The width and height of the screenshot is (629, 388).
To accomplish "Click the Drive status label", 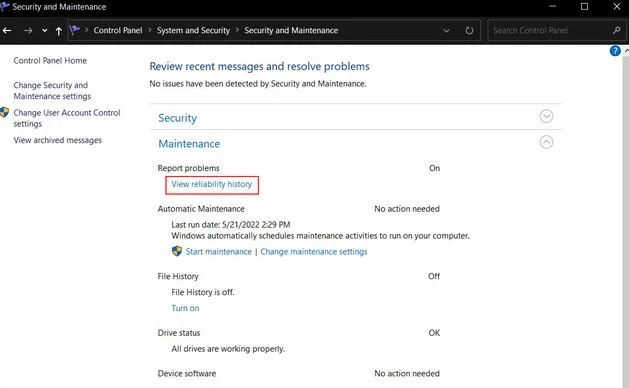I will click(x=179, y=333).
